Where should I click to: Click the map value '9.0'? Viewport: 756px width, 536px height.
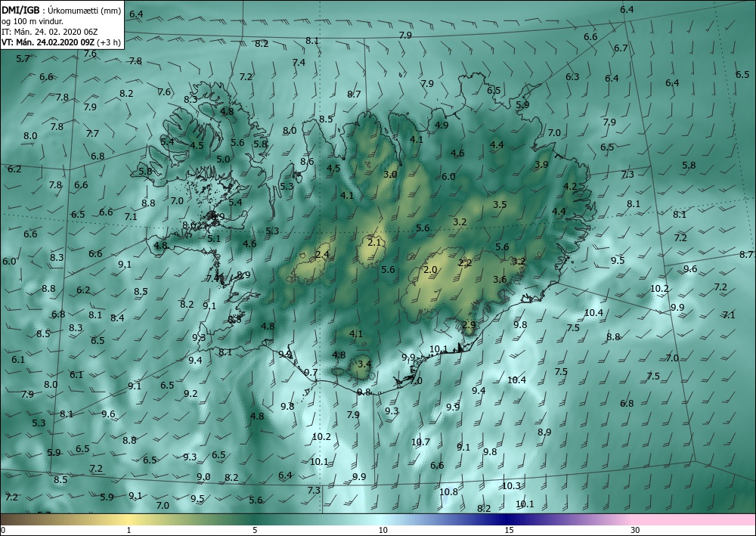(203, 477)
